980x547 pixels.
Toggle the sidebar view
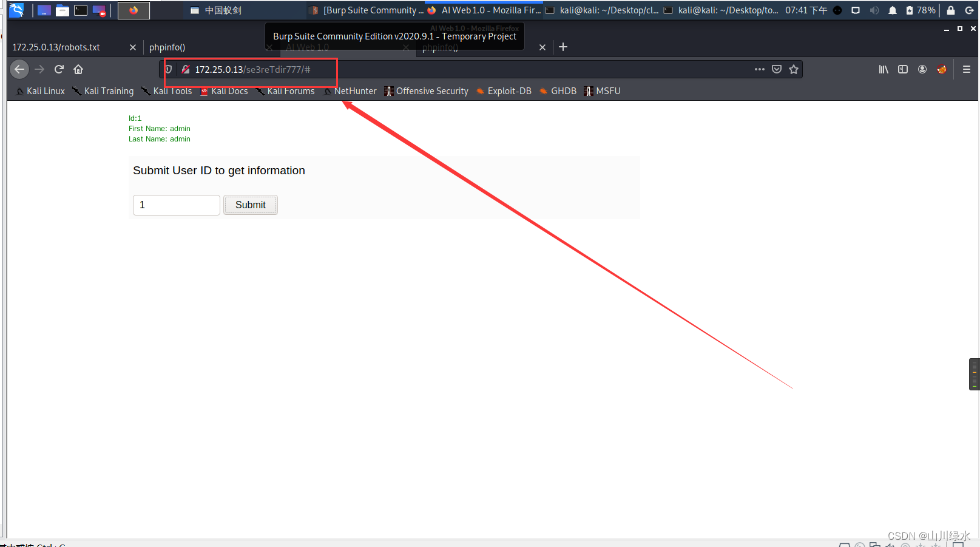pyautogui.click(x=903, y=69)
